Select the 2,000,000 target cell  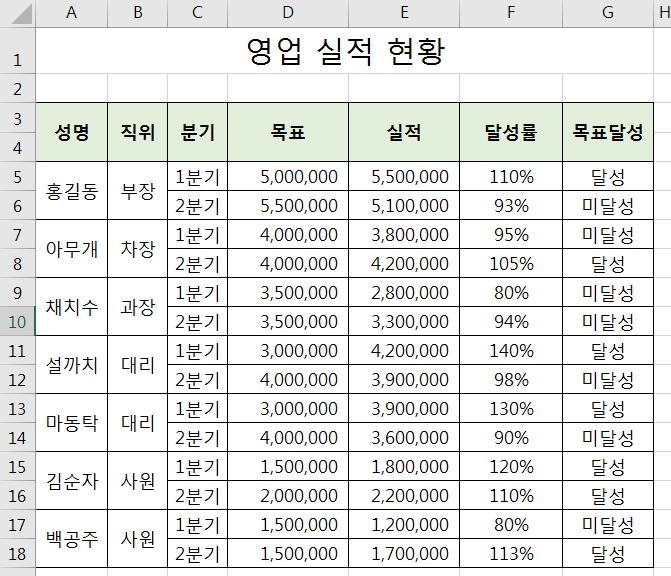(288, 496)
